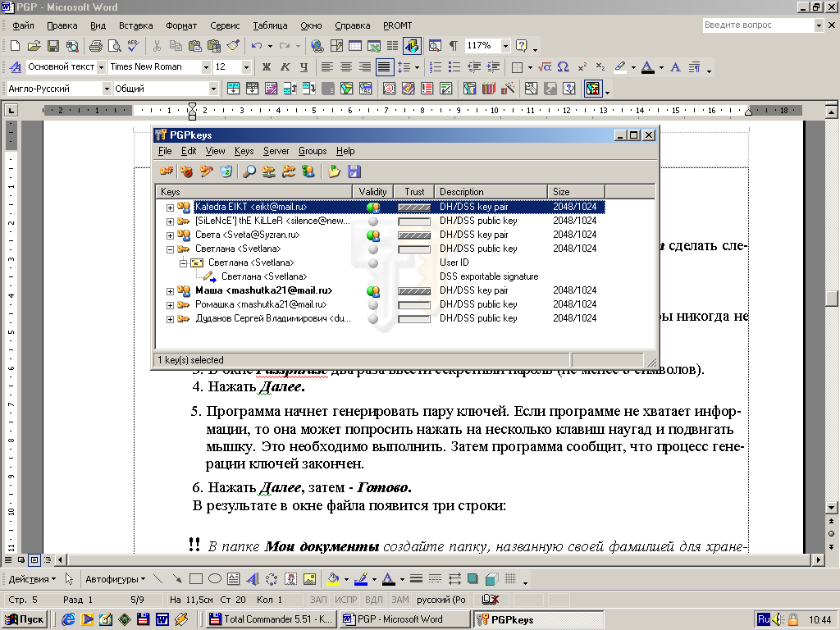Screen dimensions: 840x630
Task: Click the Open file icon in Word
Action: [34, 46]
